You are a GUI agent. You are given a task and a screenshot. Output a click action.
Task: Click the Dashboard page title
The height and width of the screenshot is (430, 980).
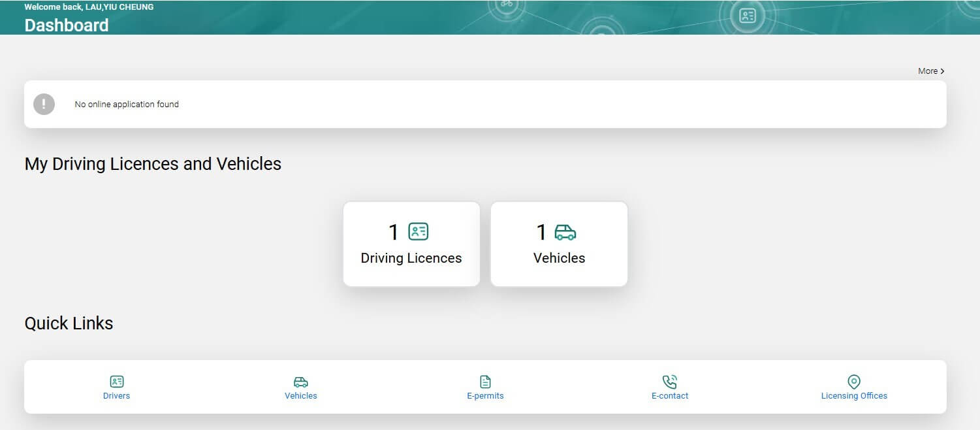click(67, 25)
